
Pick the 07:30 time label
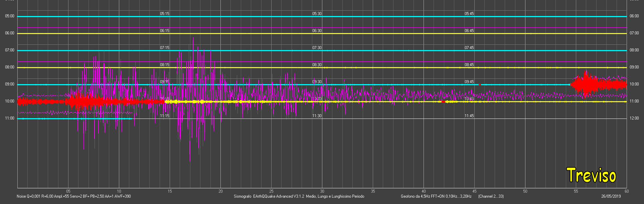pos(317,48)
